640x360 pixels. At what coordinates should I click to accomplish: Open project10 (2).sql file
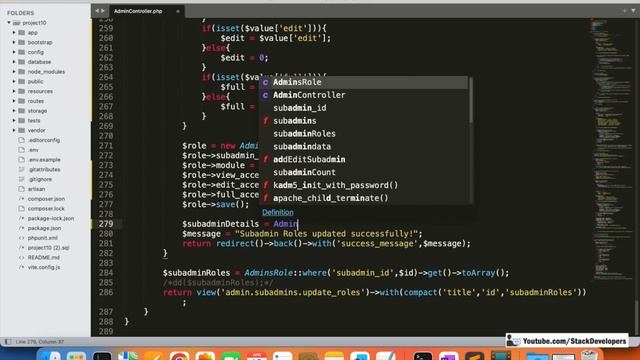(x=48, y=248)
